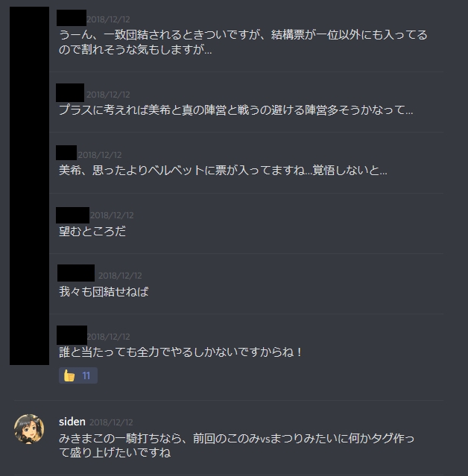Click the message starting with プラスに考えれば
The height and width of the screenshot is (476, 468).
click(236, 110)
